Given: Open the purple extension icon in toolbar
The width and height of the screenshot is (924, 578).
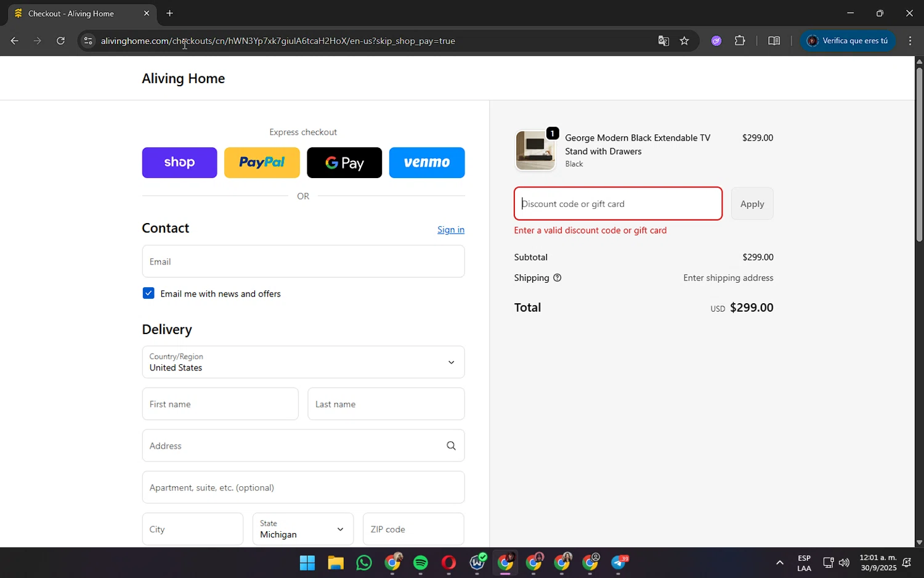Looking at the screenshot, I should point(716,41).
